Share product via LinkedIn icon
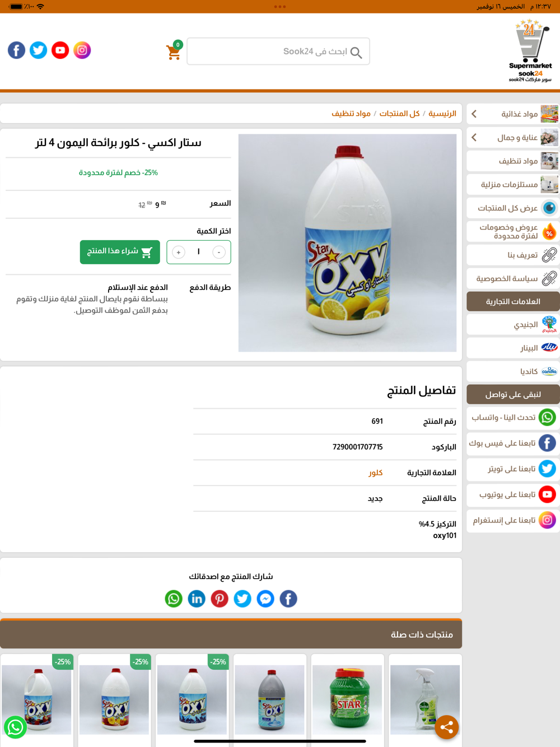Image resolution: width=560 pixels, height=747 pixels. coord(197,599)
